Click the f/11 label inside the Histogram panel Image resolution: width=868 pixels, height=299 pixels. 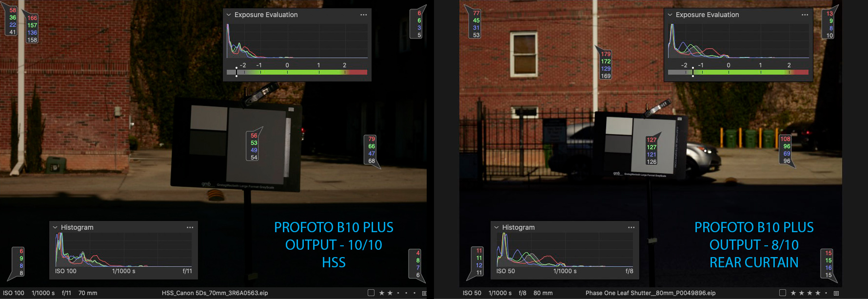(187, 271)
